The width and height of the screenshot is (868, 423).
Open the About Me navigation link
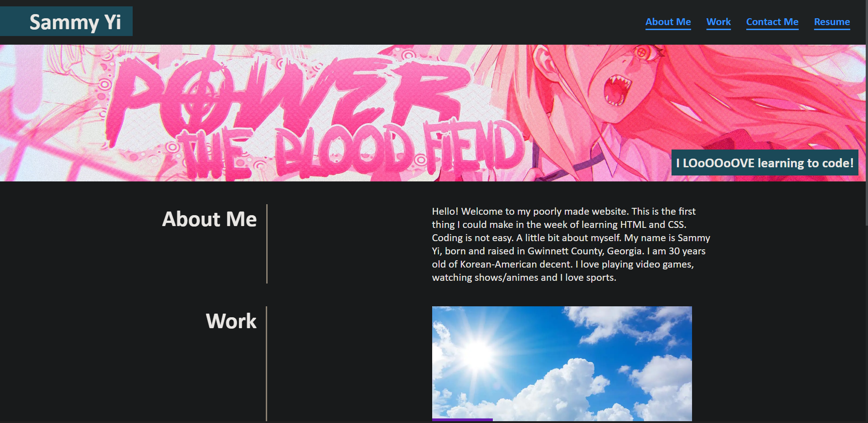pyautogui.click(x=668, y=22)
